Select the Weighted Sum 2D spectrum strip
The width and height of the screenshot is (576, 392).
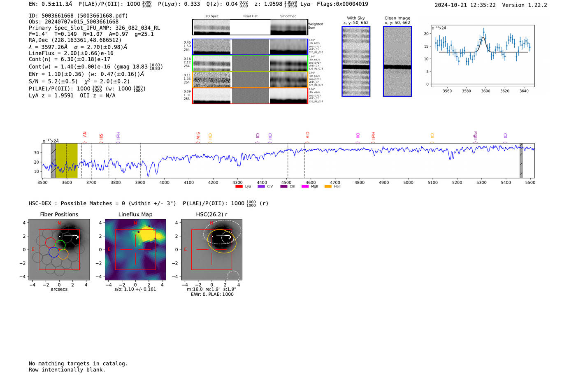tap(250, 27)
